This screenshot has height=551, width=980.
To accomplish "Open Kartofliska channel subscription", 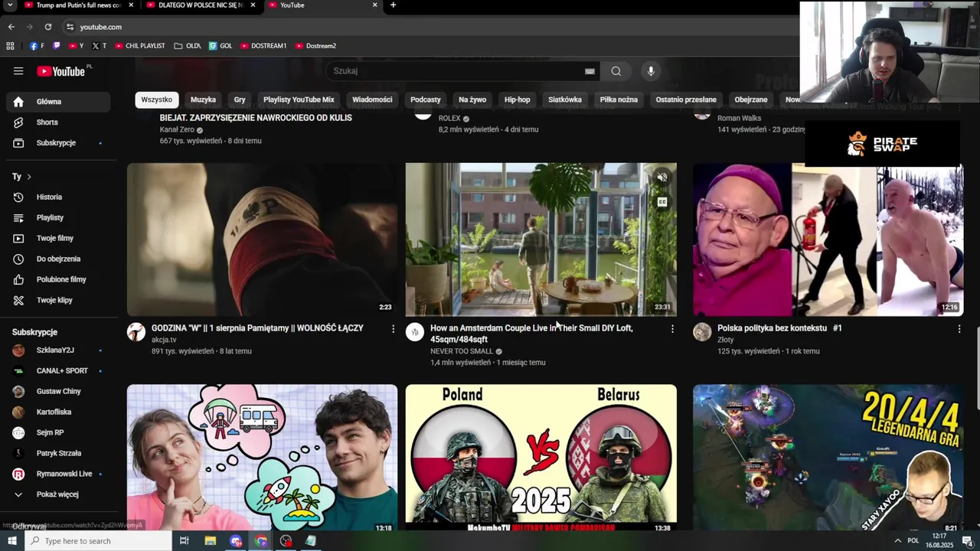I will pyautogui.click(x=58, y=412).
